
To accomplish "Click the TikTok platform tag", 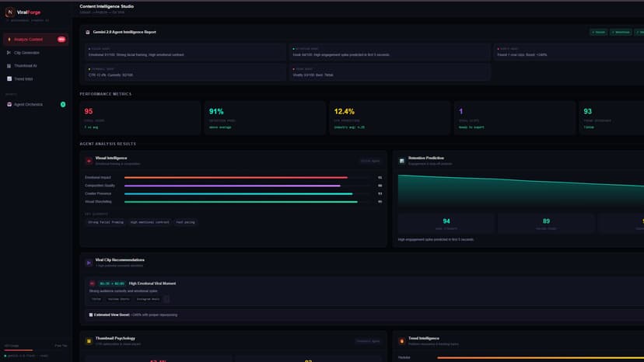I will [x=96, y=299].
